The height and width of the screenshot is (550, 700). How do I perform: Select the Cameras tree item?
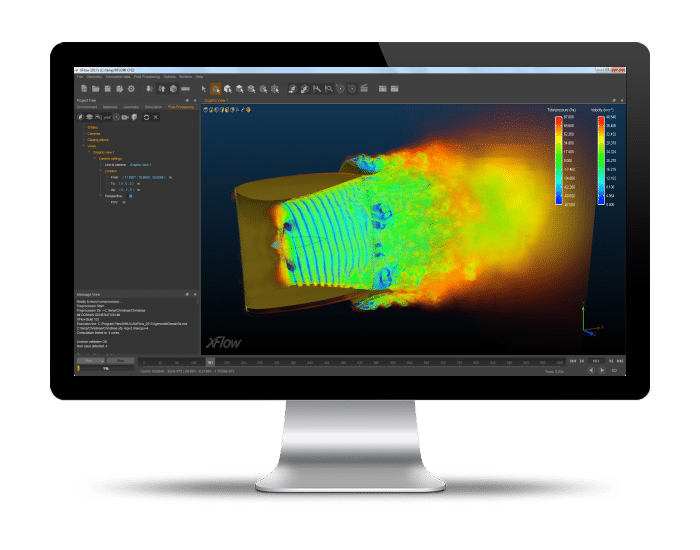coord(94,133)
